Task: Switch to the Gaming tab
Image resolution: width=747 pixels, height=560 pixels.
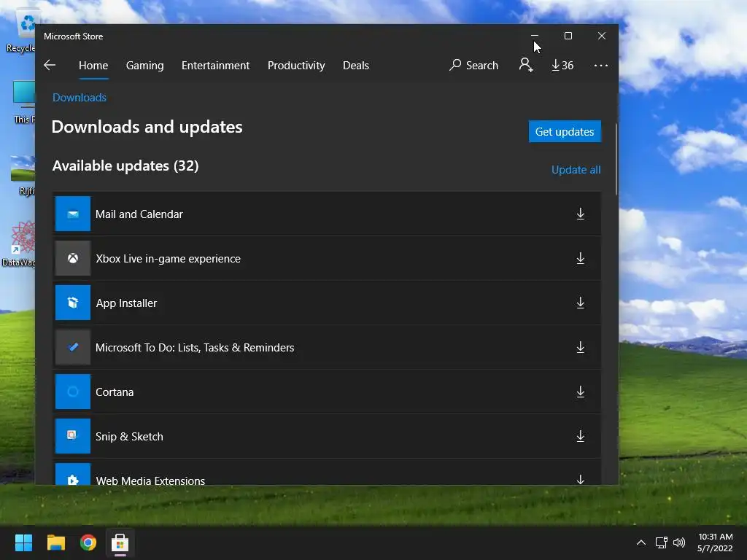Action: (145, 65)
